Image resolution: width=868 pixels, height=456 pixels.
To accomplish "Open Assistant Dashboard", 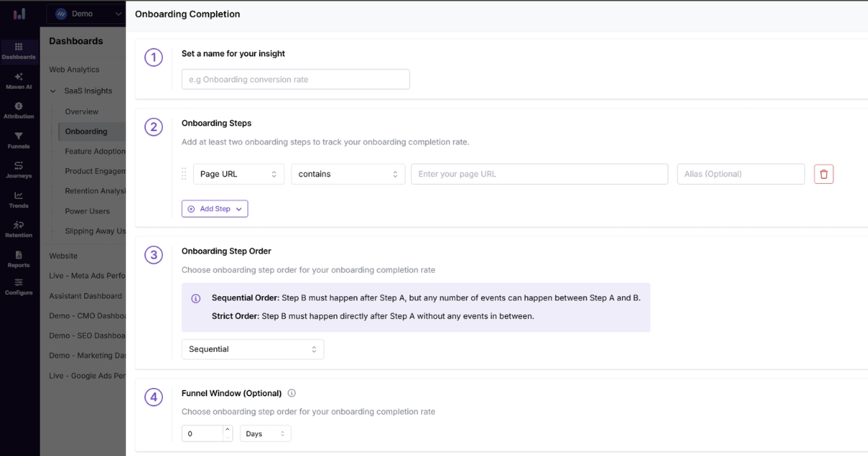I will [x=85, y=296].
